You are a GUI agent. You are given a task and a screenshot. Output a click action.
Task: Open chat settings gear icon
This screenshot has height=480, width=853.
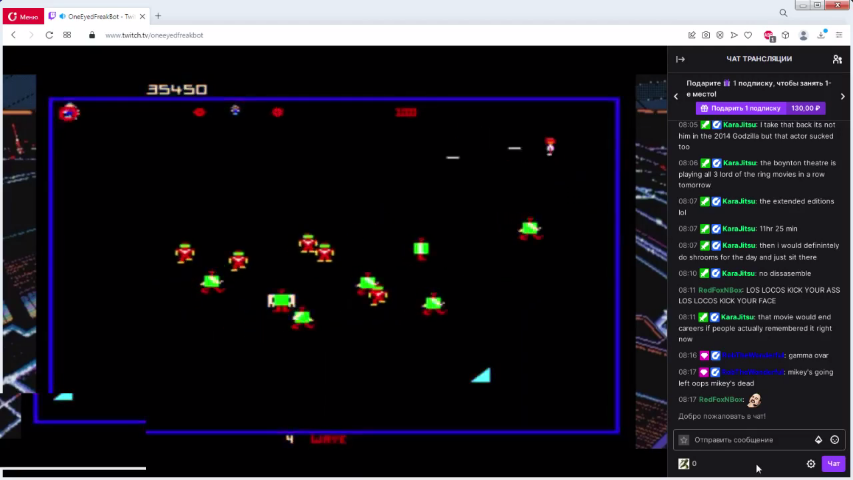811,464
